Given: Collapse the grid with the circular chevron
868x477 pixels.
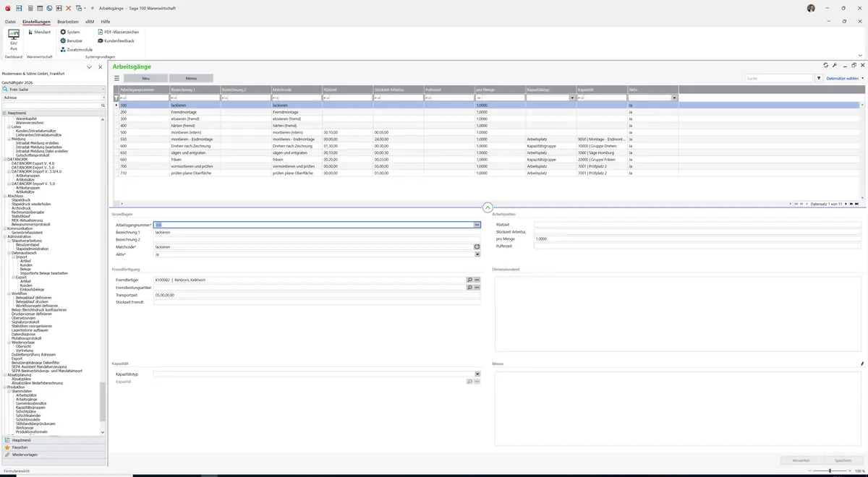Looking at the screenshot, I should click(488, 207).
